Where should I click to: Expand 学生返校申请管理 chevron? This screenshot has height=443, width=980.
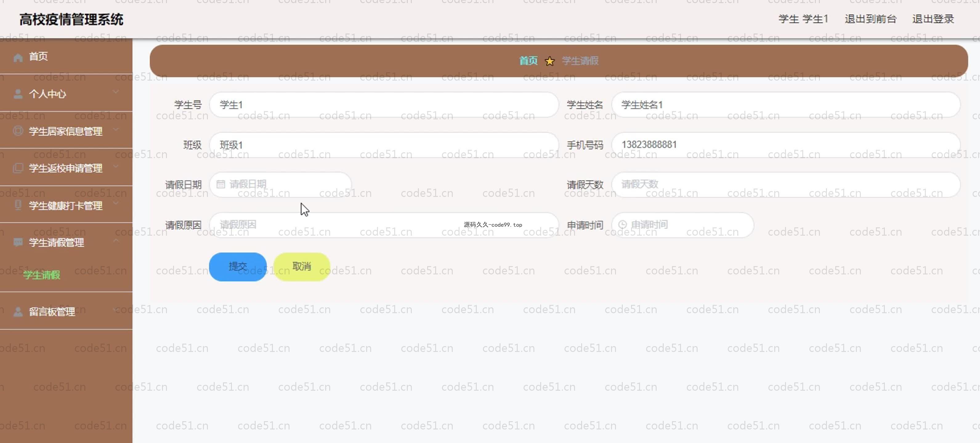[116, 166]
